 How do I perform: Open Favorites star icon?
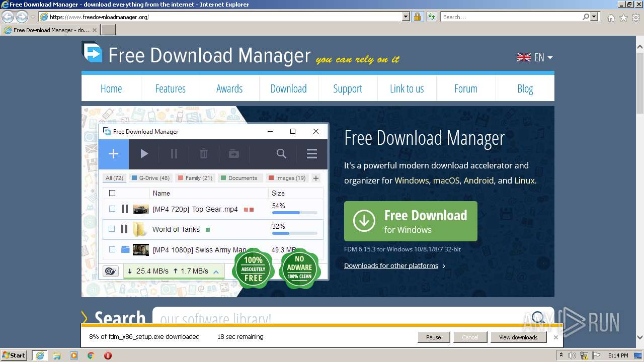623,18
